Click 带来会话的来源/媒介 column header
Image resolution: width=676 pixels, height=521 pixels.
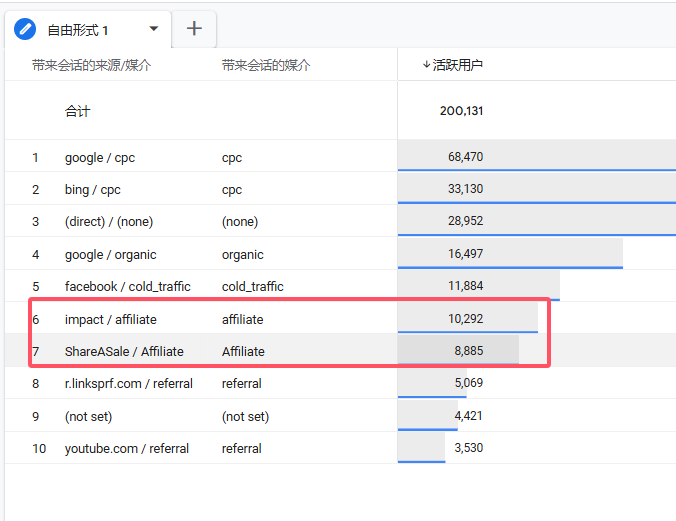point(91,65)
